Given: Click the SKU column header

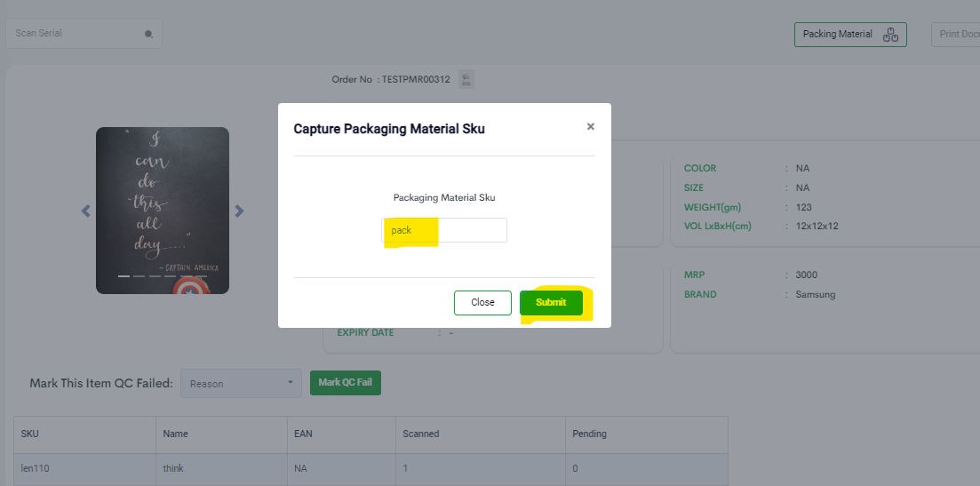Looking at the screenshot, I should [85, 434].
